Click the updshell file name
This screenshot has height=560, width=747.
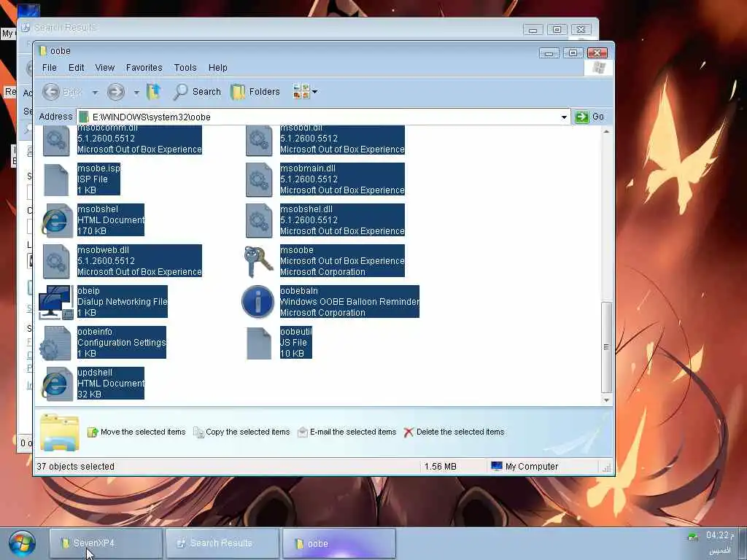coord(95,373)
